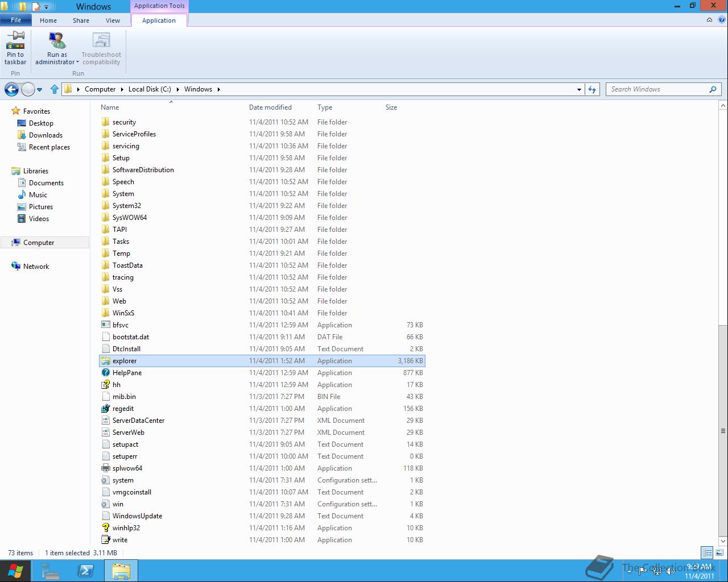
Task: Select the splwow64 printer icon
Action: 105,468
